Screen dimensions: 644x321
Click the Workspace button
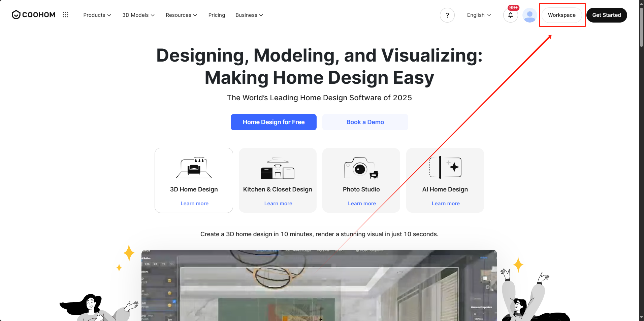(561, 15)
